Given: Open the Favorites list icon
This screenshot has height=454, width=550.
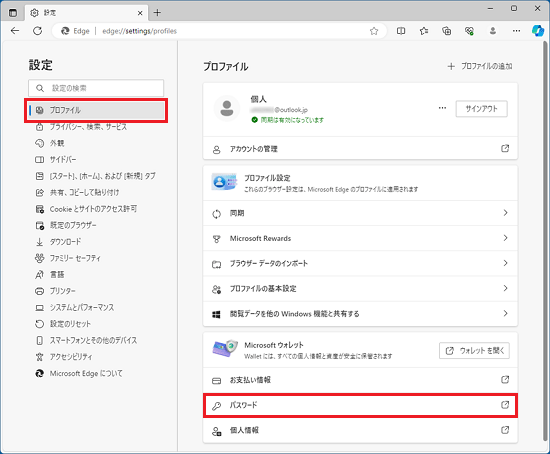Looking at the screenshot, I should (x=424, y=31).
